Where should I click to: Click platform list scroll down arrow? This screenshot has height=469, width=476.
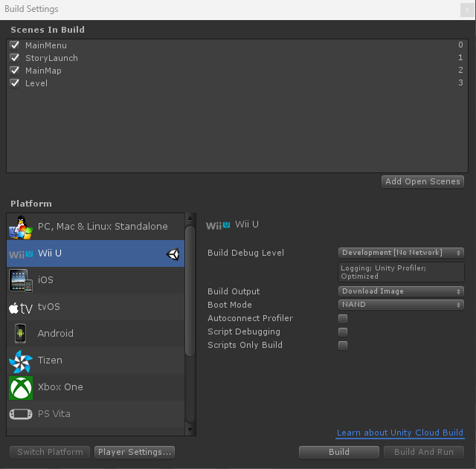[190, 430]
